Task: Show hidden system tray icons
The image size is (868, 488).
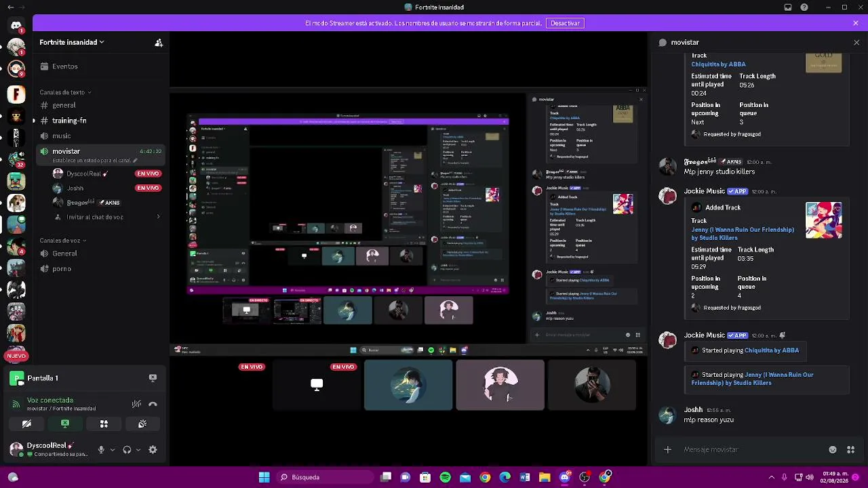Action: (771, 477)
